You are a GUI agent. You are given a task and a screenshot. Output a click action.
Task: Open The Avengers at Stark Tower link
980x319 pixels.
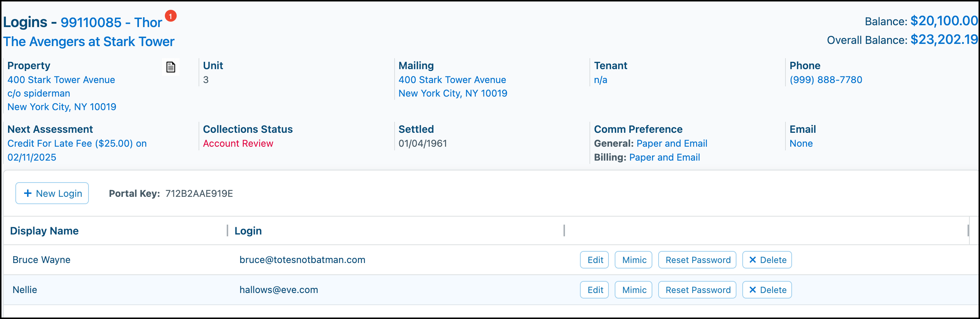coord(88,41)
